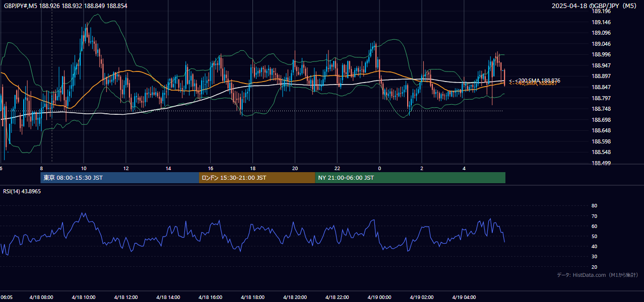
Task: Click price level 188.499 on the axis
Action: pos(601,163)
